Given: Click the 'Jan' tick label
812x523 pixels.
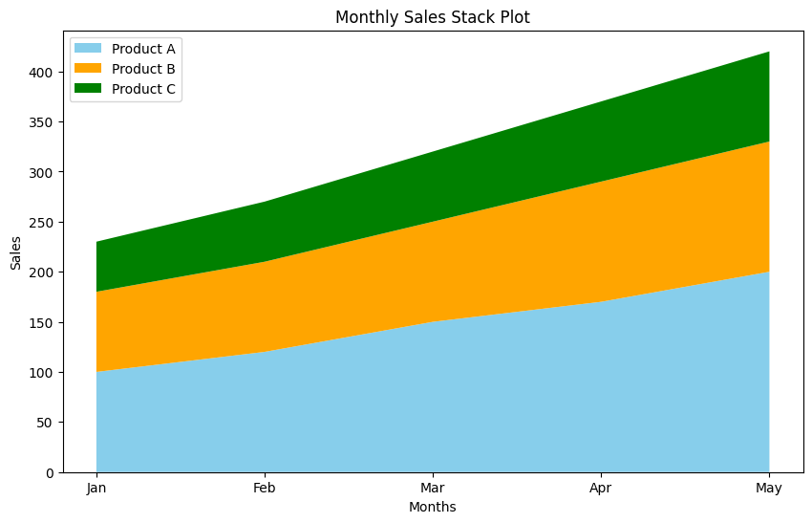Looking at the screenshot, I should point(96,489).
